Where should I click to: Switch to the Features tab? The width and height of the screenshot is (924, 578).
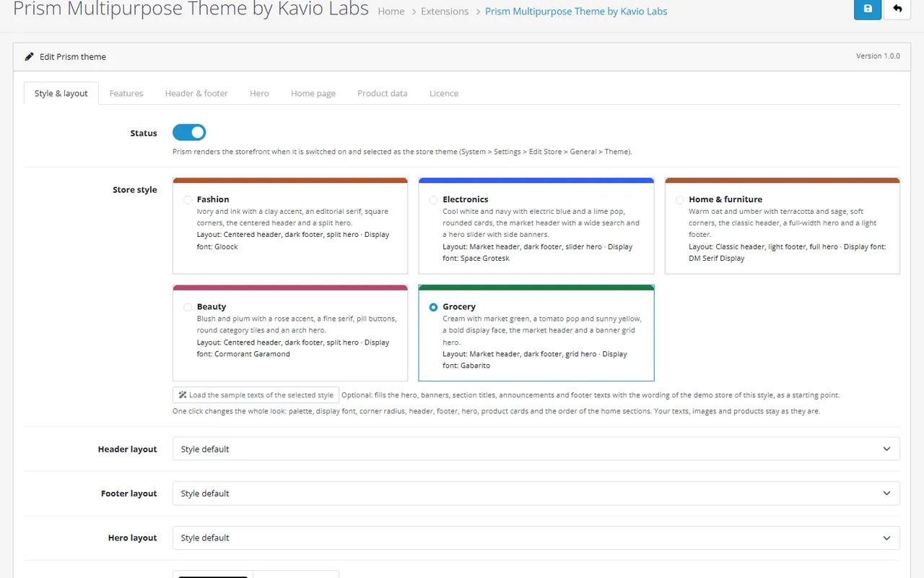coord(126,93)
